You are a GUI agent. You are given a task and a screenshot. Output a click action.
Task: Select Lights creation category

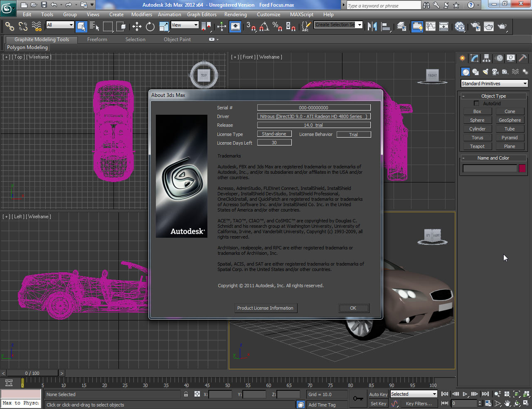tap(485, 72)
